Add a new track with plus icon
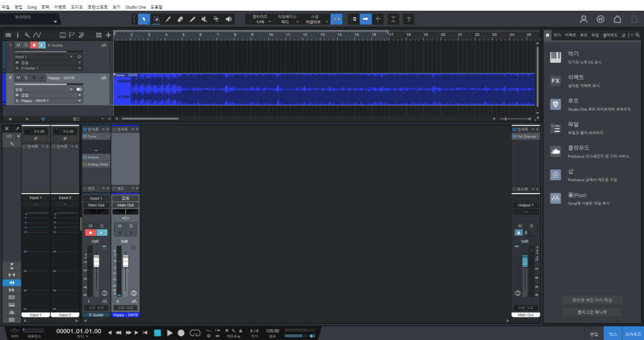The height and width of the screenshot is (340, 644). (x=108, y=35)
